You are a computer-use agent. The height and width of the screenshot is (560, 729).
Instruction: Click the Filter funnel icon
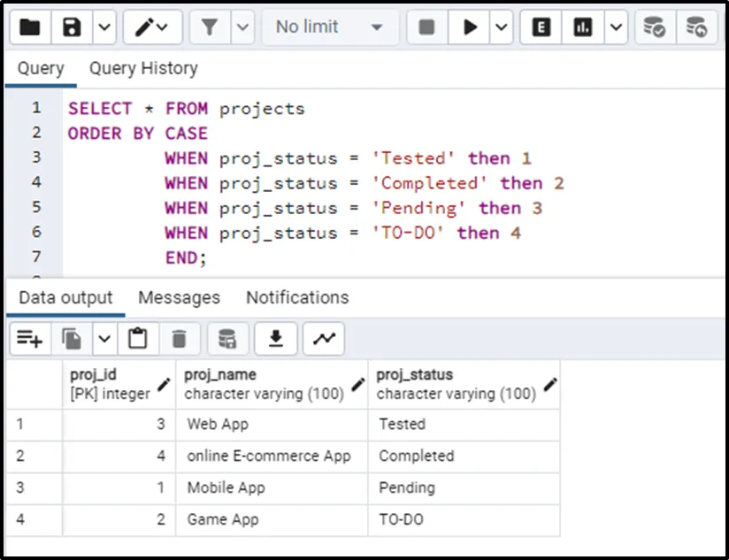tap(210, 27)
